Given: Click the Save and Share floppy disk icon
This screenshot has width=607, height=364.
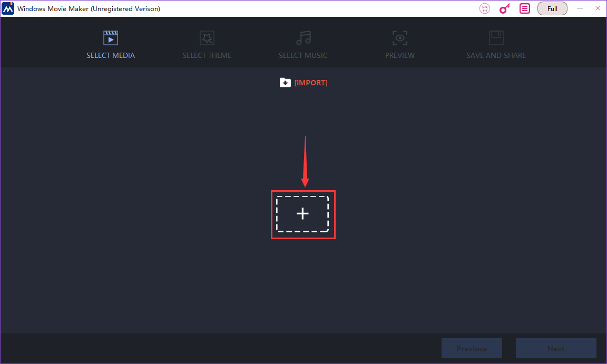Looking at the screenshot, I should point(496,38).
